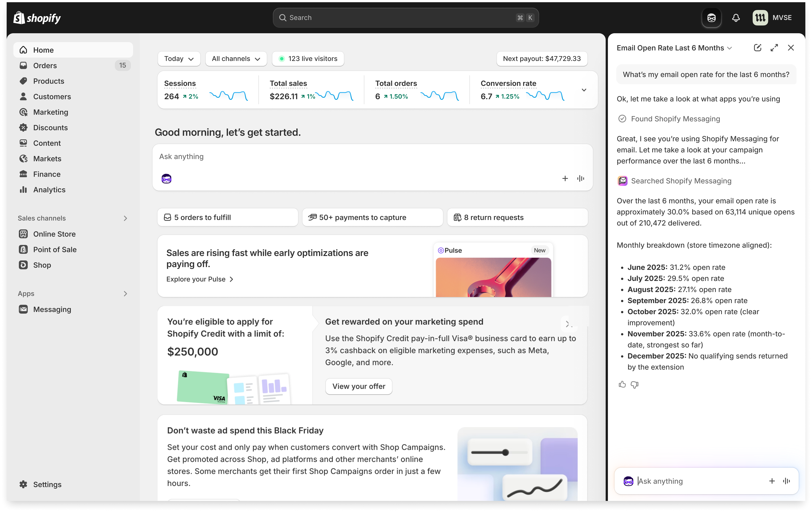Click the plus icon in main prompt box
The width and height of the screenshot is (812, 512).
point(565,179)
